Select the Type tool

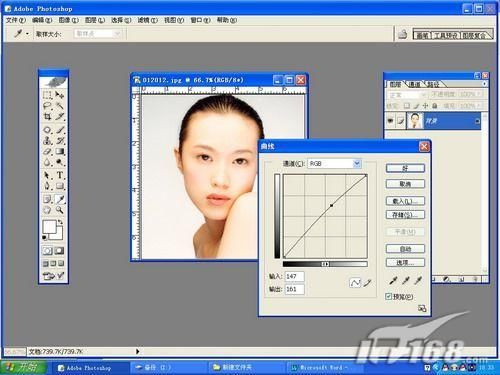coord(60,175)
